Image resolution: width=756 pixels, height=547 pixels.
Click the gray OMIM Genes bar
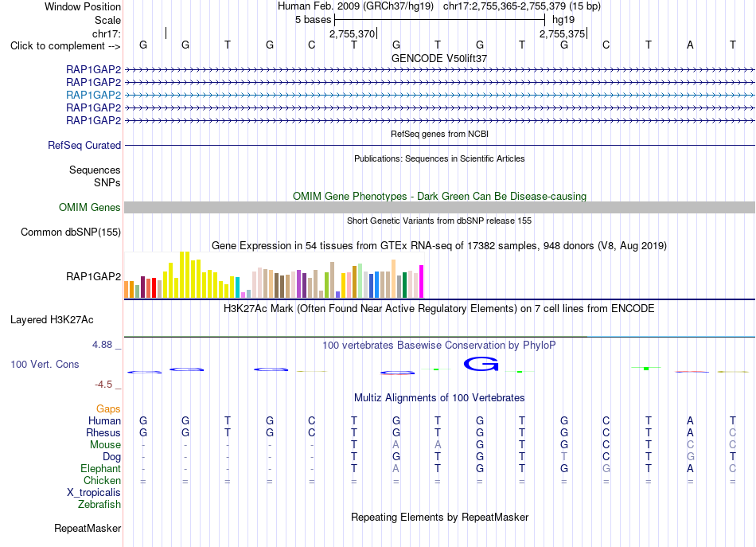tap(439, 208)
